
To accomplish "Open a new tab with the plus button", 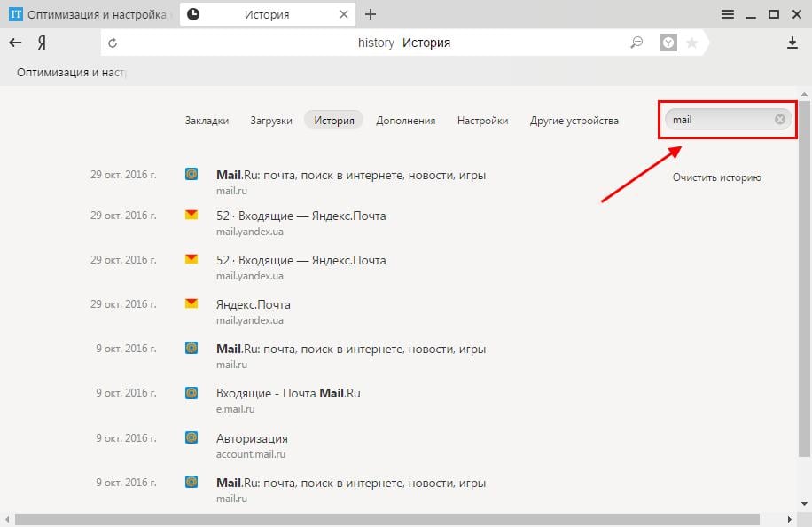I will point(371,13).
